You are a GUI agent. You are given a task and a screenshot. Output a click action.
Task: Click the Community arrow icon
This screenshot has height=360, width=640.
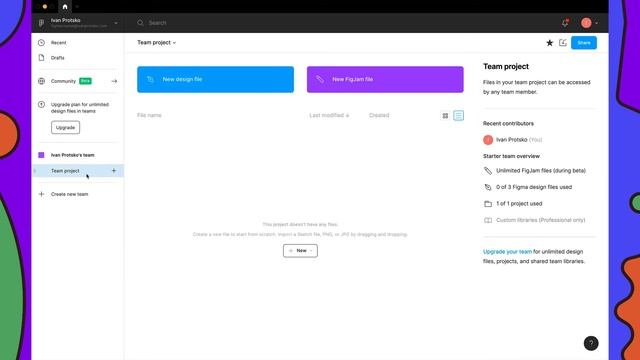pyautogui.click(x=114, y=81)
